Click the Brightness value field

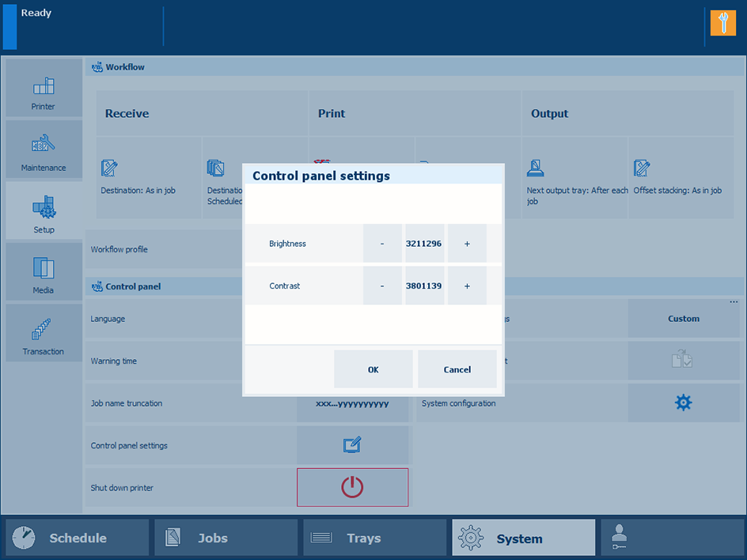424,244
